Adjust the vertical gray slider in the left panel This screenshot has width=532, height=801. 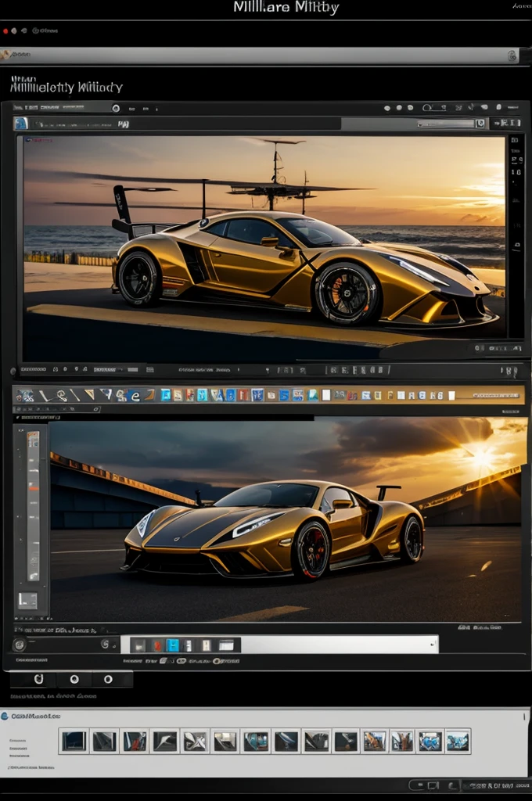pyautogui.click(x=33, y=506)
